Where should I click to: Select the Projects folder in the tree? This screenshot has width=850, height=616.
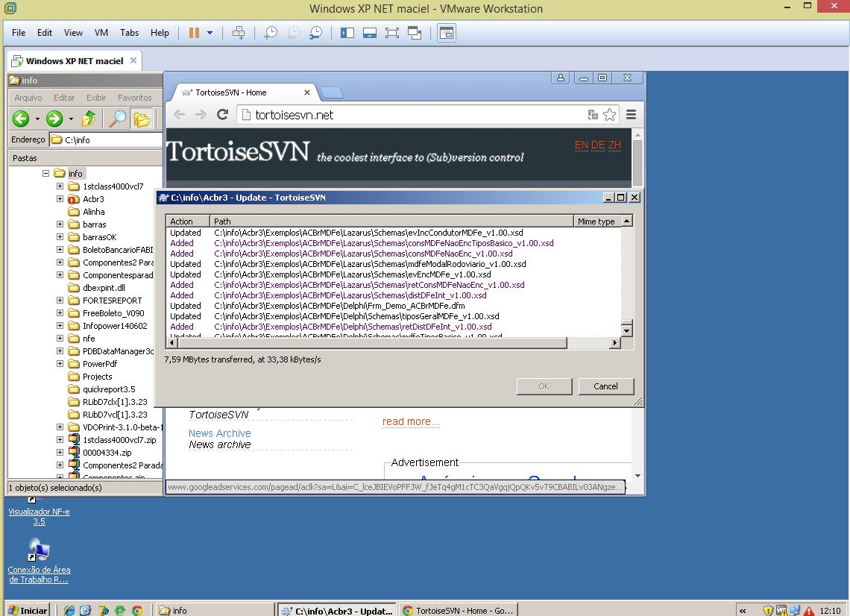pyautogui.click(x=97, y=377)
